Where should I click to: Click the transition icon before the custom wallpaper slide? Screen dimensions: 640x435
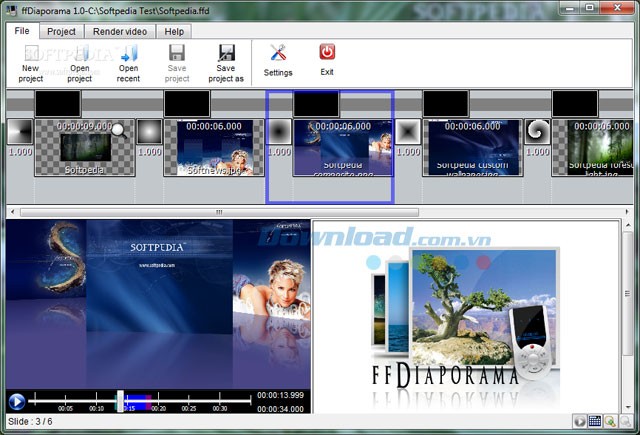point(408,132)
